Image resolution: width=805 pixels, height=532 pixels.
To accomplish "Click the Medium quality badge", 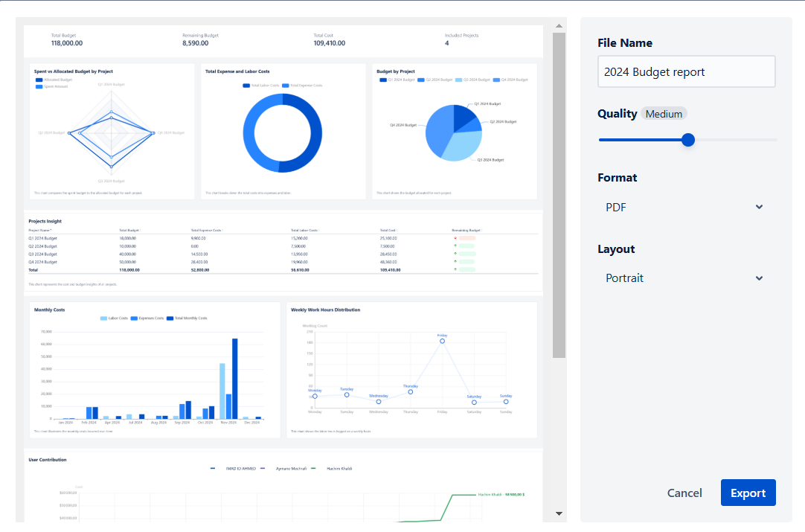I will [664, 114].
